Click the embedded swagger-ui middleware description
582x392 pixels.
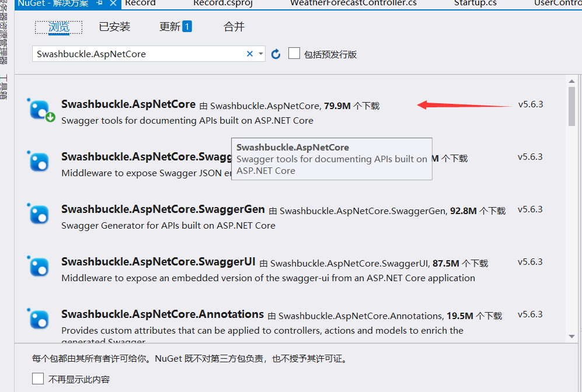[x=268, y=278]
